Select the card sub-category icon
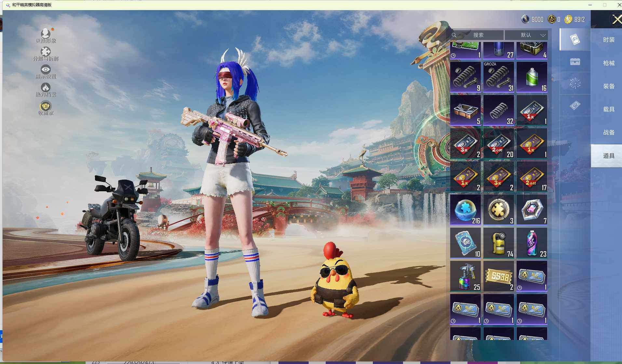 point(575,39)
